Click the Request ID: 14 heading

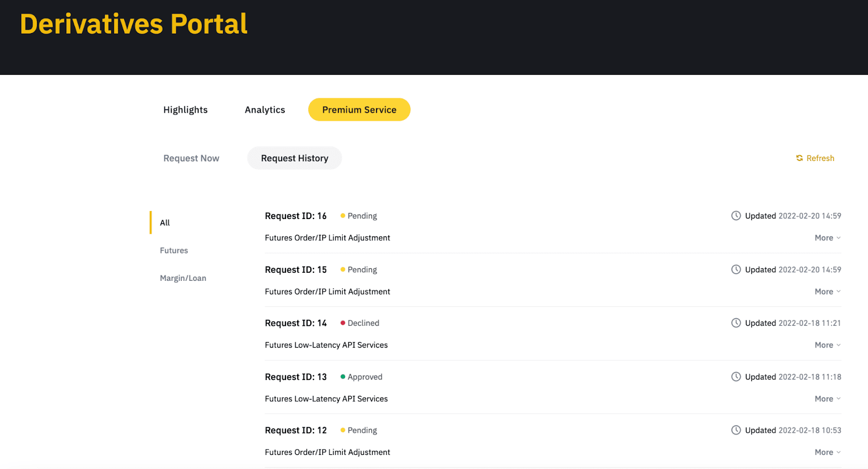pyautogui.click(x=296, y=323)
